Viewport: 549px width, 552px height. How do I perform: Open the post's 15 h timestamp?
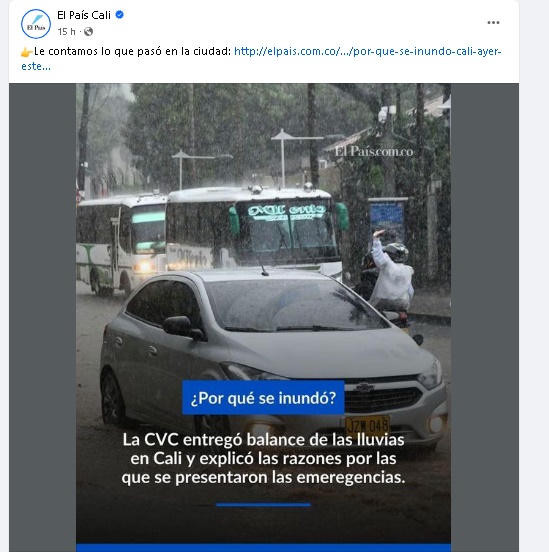tap(66, 32)
